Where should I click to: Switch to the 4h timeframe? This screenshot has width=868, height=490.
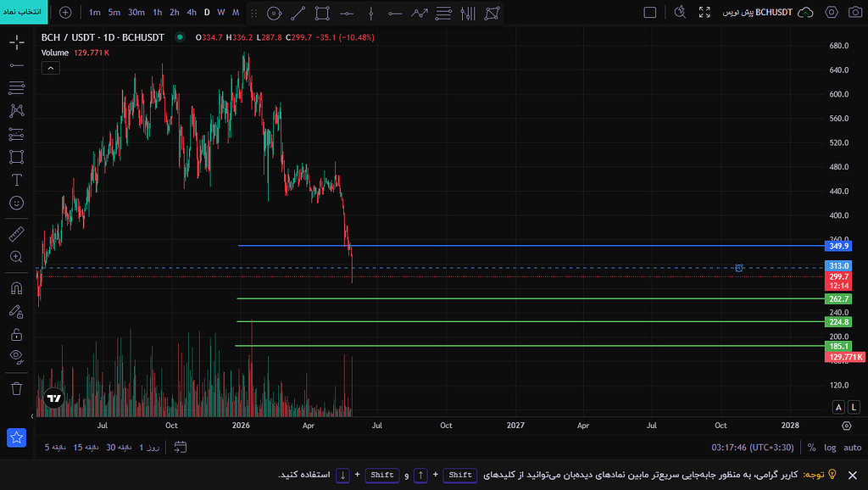(x=192, y=12)
